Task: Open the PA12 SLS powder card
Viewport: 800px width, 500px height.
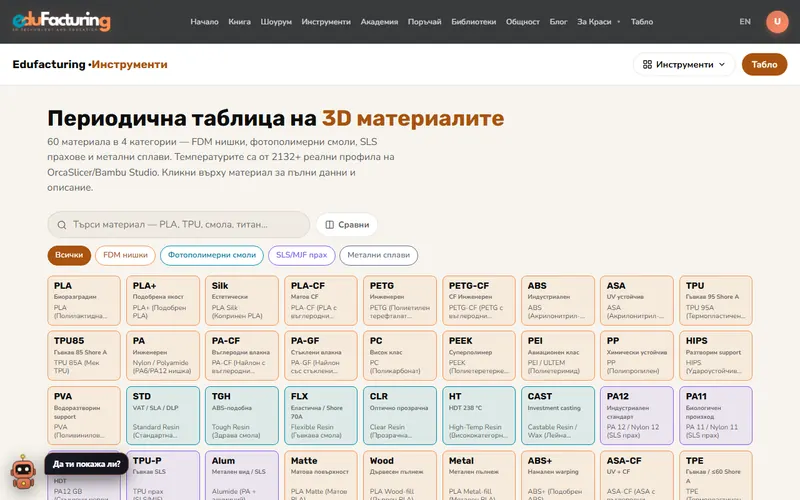Action: [637, 415]
